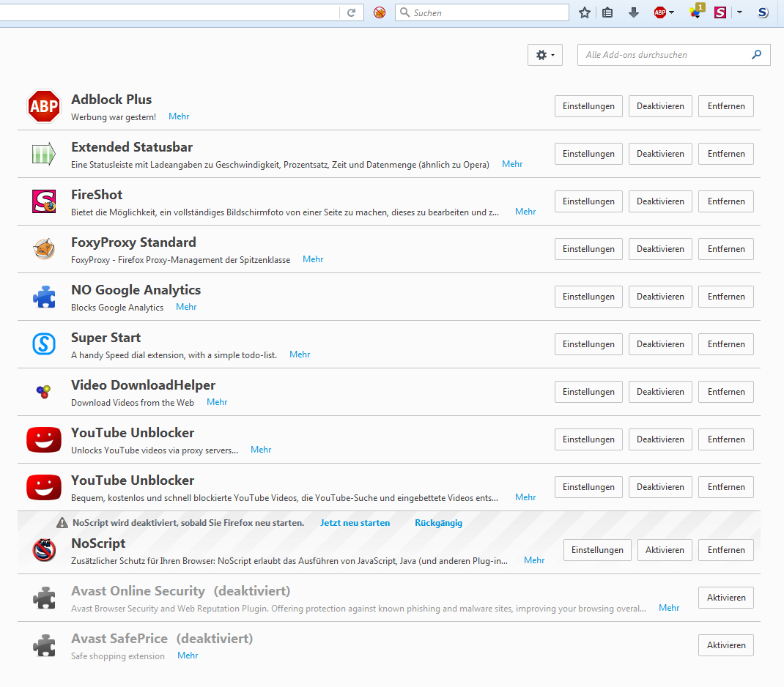
Task: Click the Video DownloadHelper colored balls icon
Action: point(44,392)
